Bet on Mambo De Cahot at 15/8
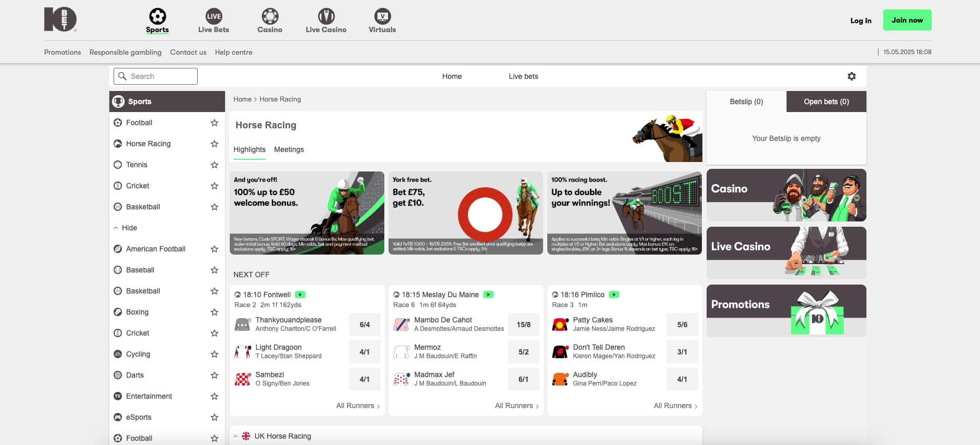Viewport: 980px width, 445px height. click(x=523, y=325)
